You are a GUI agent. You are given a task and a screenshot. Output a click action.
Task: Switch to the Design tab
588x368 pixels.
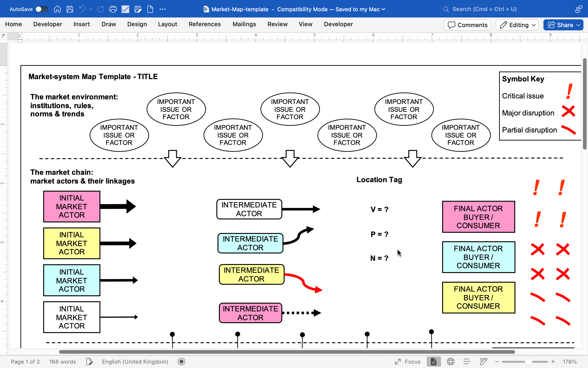pyautogui.click(x=137, y=24)
